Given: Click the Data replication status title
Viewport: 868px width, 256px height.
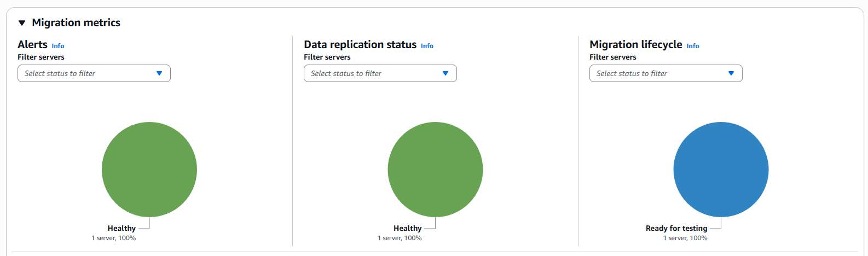Looking at the screenshot, I should click(x=360, y=44).
